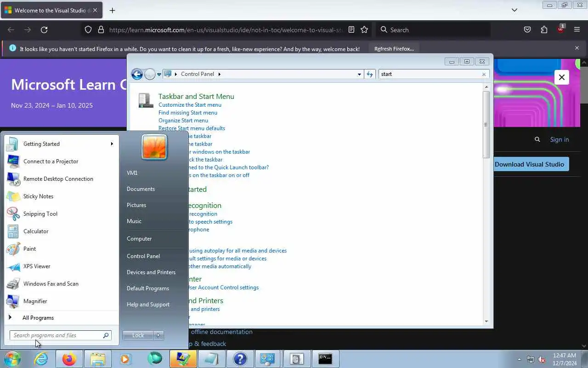Viewport: 588px width, 368px height.
Task: Open Windows Explorer folder on taskbar
Action: click(98, 359)
